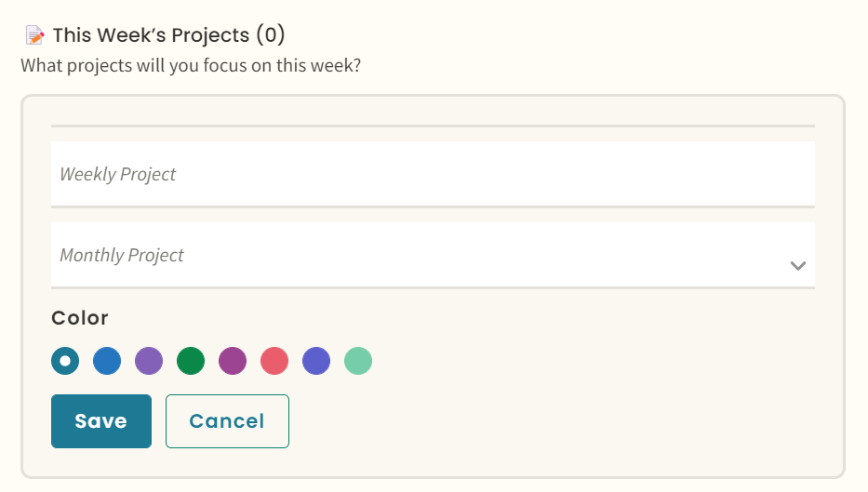Image resolution: width=868 pixels, height=492 pixels.
Task: Pick the coral red color circle
Action: [x=274, y=361]
